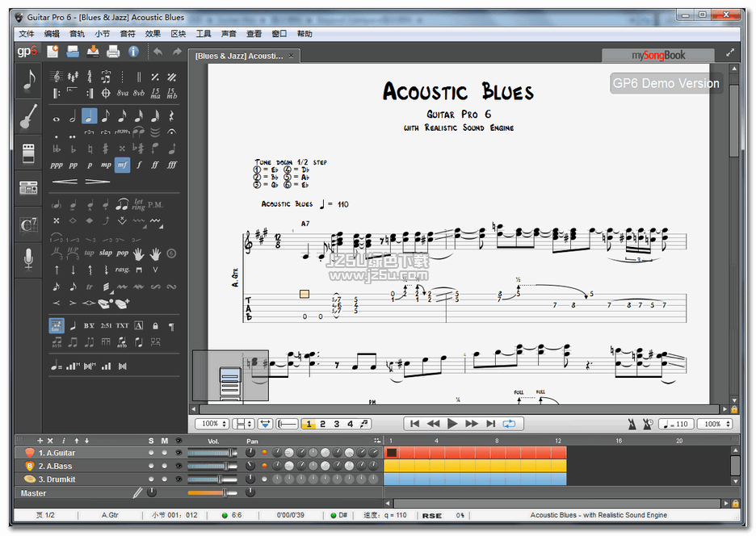Viewport: 756px width, 536px height.
Task: Select the quarter note duration
Action: tap(89, 116)
